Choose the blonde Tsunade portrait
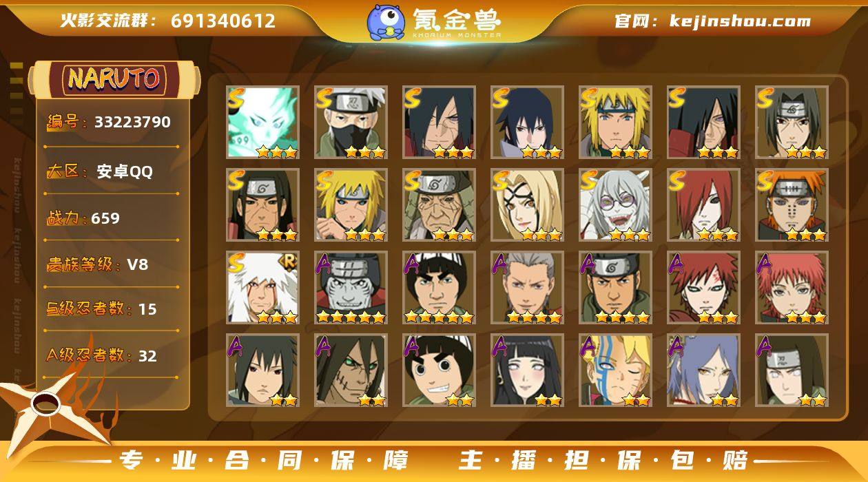868x482 pixels. tap(528, 205)
